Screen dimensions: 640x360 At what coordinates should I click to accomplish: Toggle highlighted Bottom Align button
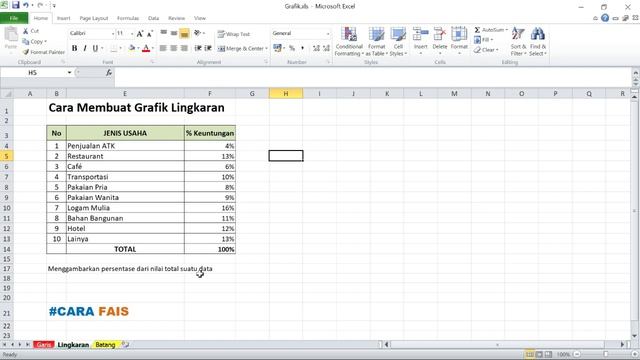184,34
